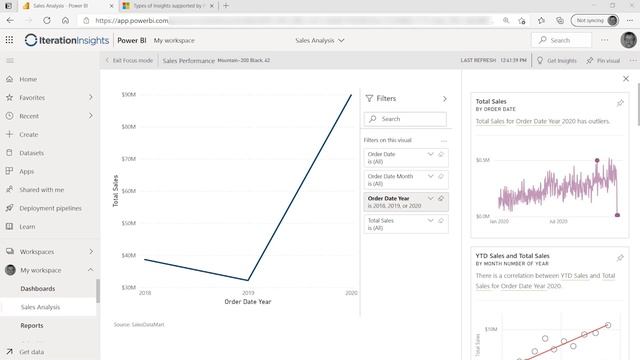Open Favorites in the sidebar

click(32, 98)
